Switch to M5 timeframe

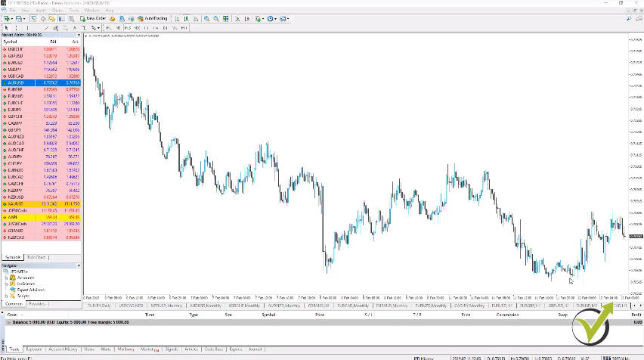coord(118,28)
